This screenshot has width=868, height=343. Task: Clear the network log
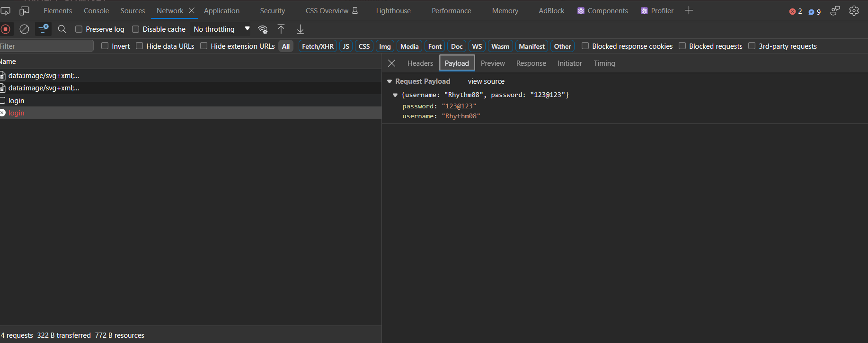coord(24,29)
